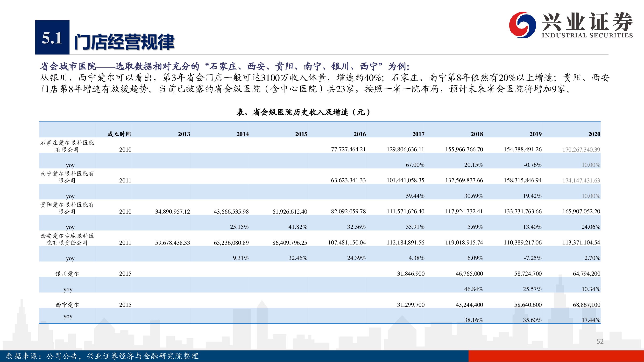The width and height of the screenshot is (644, 362).
Task: Click the growth rate 46.84%
Action: click(x=474, y=289)
